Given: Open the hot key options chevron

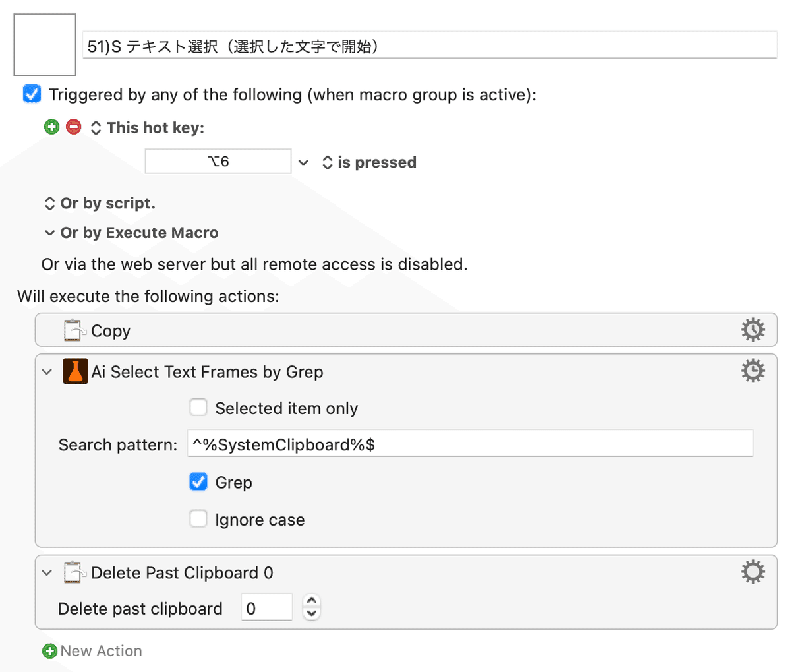Looking at the screenshot, I should (x=303, y=162).
